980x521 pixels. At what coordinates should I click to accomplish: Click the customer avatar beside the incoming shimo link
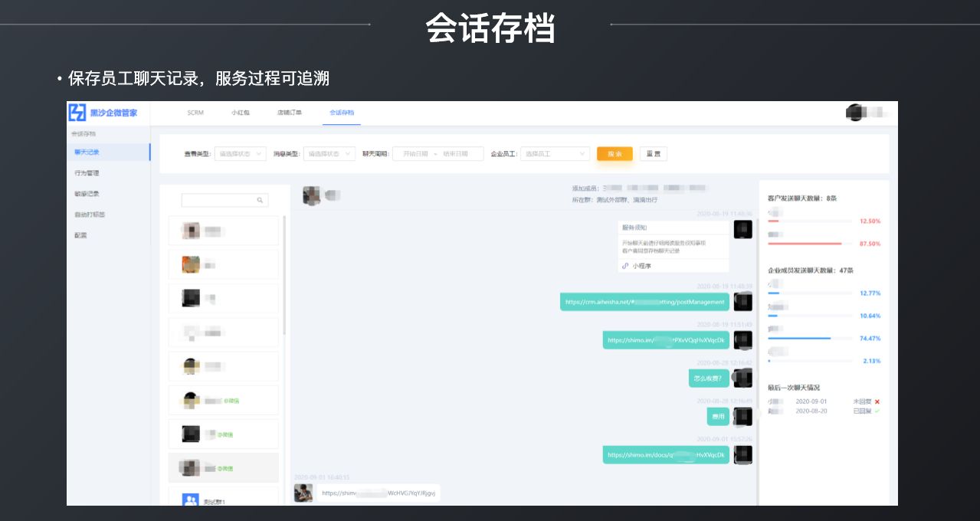coord(303,493)
